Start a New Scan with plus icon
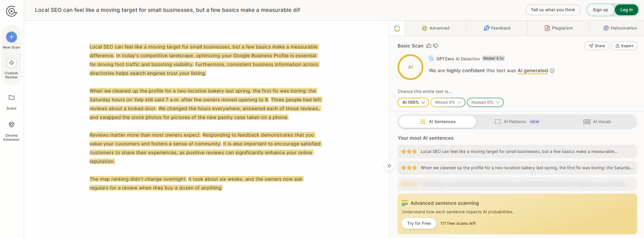644x238 pixels. (x=12, y=37)
